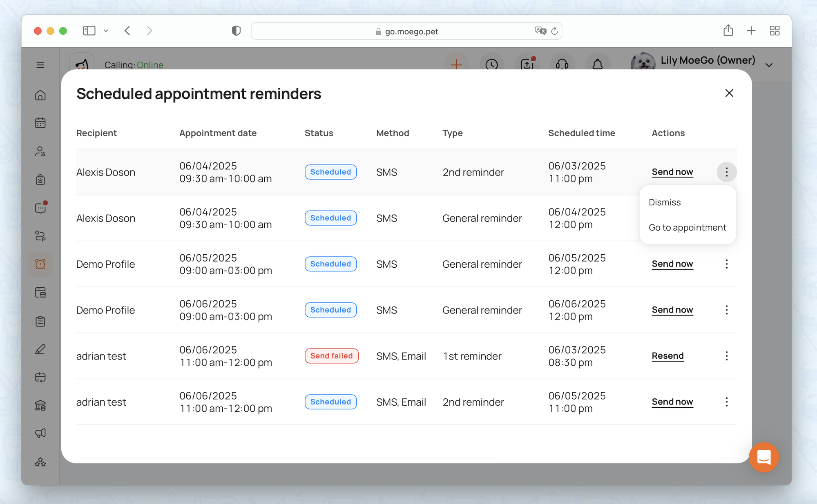Click the alarm clock reminders sidebar icon

click(x=40, y=264)
